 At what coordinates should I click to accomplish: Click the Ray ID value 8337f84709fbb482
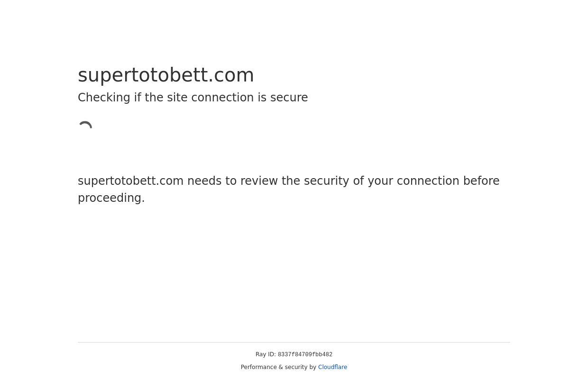(x=305, y=355)
